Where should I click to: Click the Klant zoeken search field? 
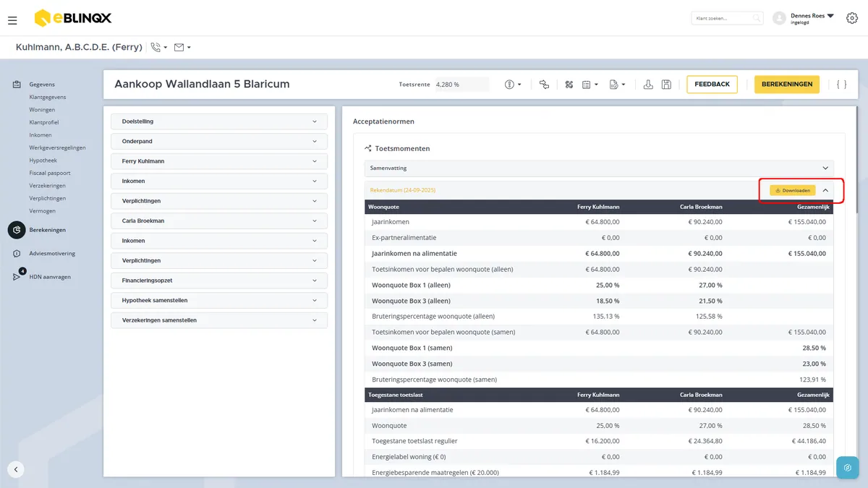click(x=727, y=18)
